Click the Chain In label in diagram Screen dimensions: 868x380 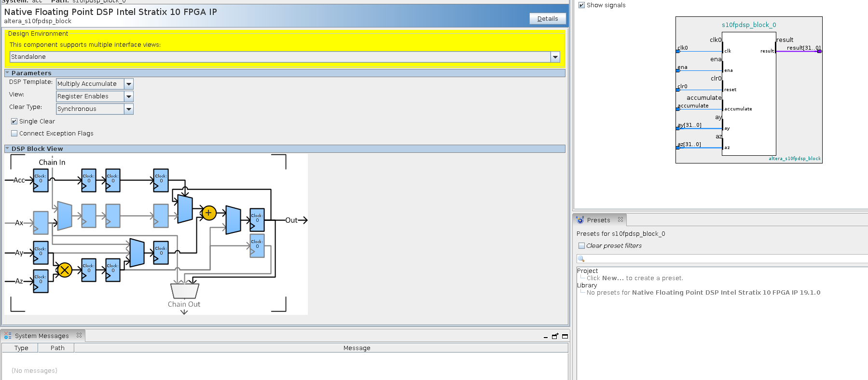pos(52,163)
